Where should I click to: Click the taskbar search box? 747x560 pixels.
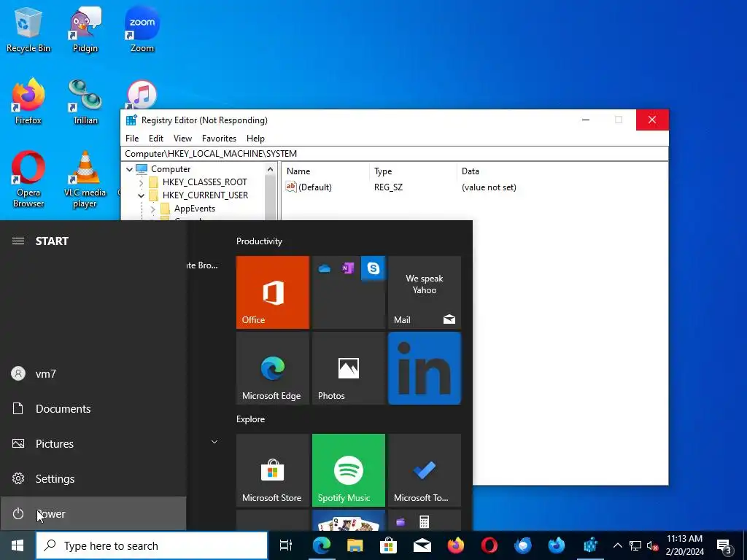pyautogui.click(x=152, y=545)
